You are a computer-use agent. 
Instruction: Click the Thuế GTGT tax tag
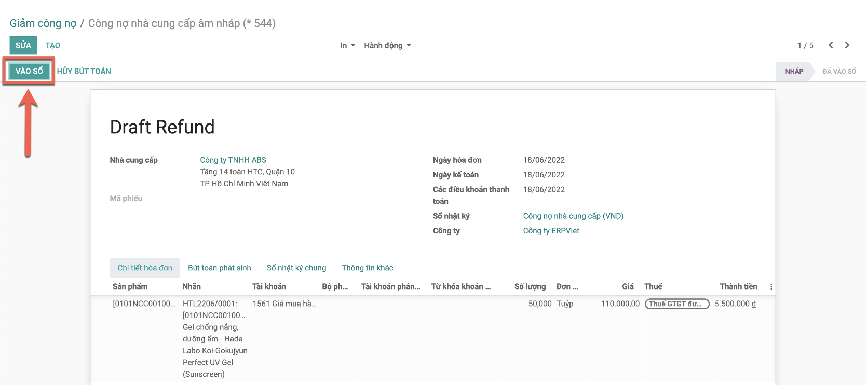tap(677, 304)
